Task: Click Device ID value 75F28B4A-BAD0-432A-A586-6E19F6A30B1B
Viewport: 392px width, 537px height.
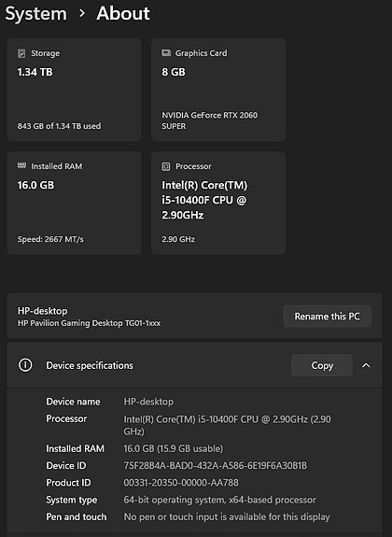Action: pos(216,466)
